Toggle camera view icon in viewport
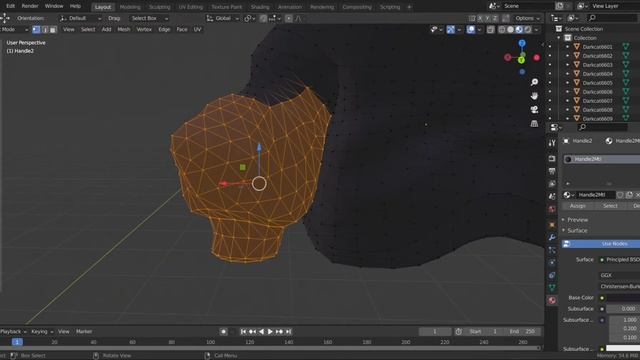The width and height of the screenshot is (640, 360). 534,110
